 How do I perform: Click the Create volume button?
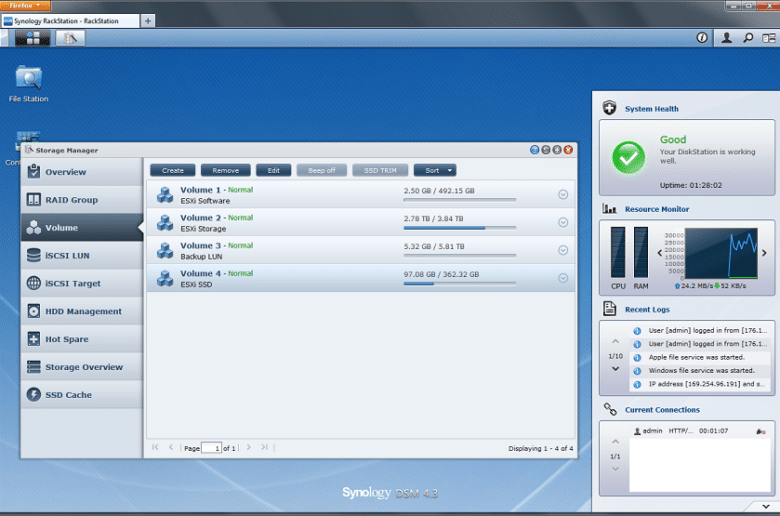(173, 170)
